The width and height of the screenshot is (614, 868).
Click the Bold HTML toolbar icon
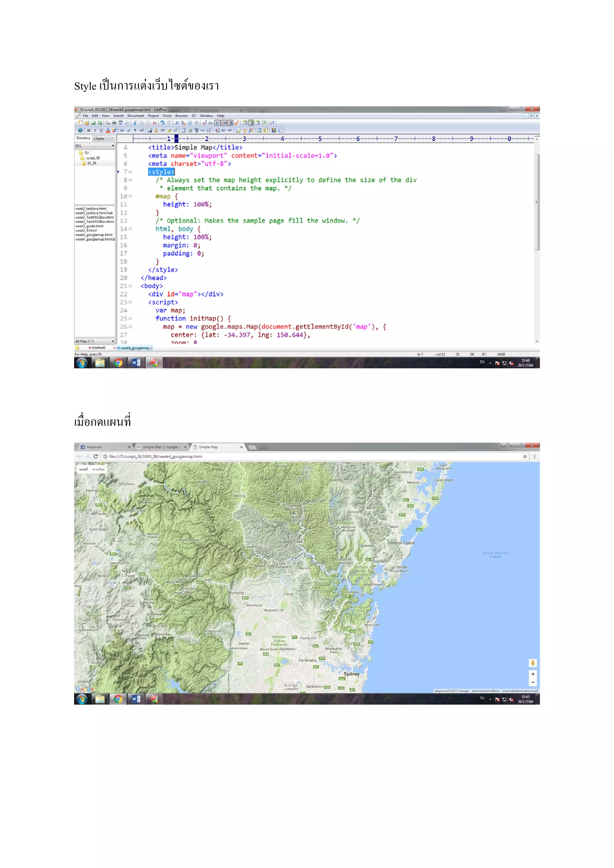click(88, 130)
